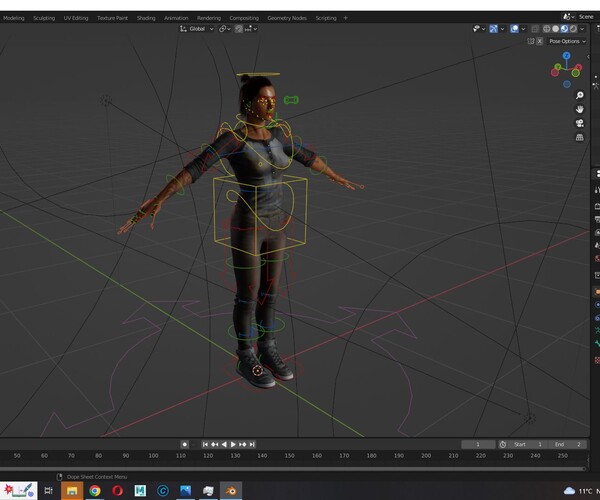Add a new workspace with plus button

point(346,18)
